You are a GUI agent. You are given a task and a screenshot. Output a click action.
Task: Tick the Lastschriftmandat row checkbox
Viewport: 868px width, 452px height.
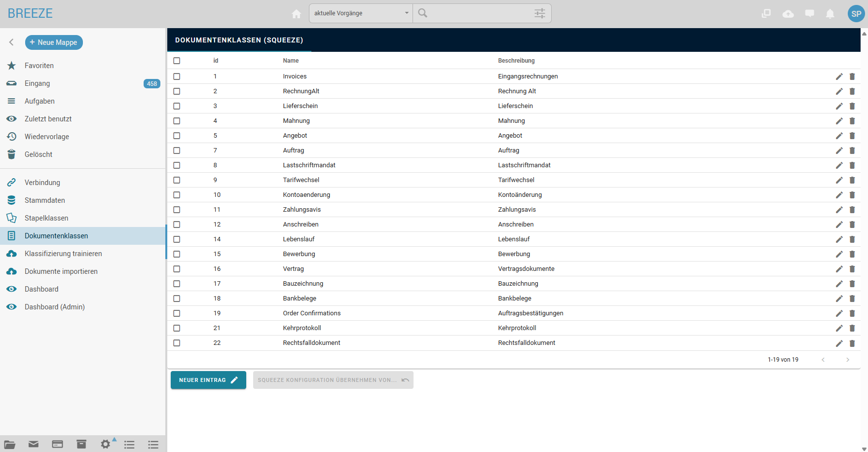coord(177,165)
